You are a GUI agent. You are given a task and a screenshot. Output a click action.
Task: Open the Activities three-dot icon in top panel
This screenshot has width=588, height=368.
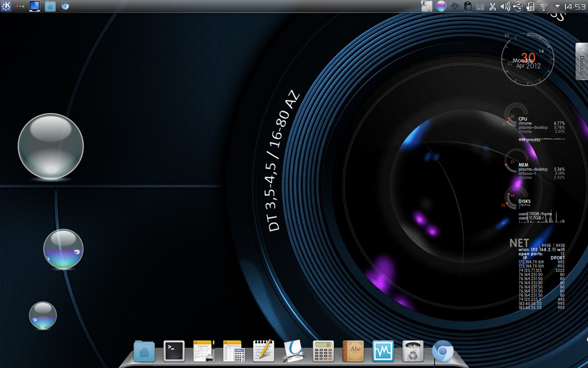(21, 6)
